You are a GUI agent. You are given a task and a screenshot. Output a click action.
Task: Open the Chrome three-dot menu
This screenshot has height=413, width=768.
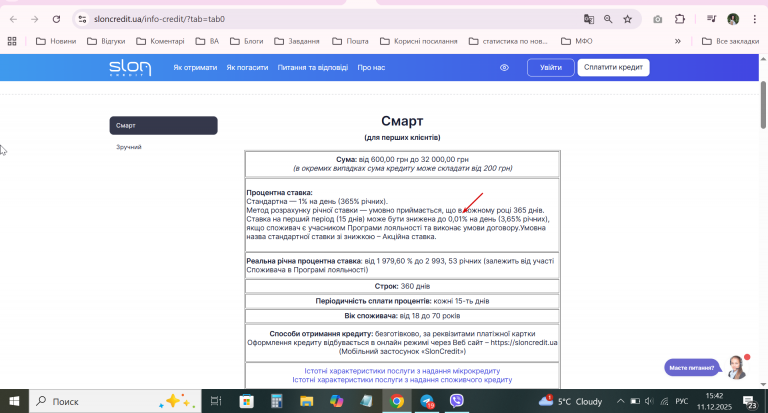(x=754, y=19)
